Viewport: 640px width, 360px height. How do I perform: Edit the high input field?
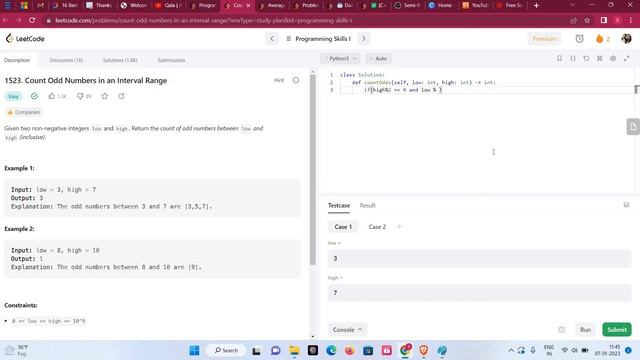[480, 293]
